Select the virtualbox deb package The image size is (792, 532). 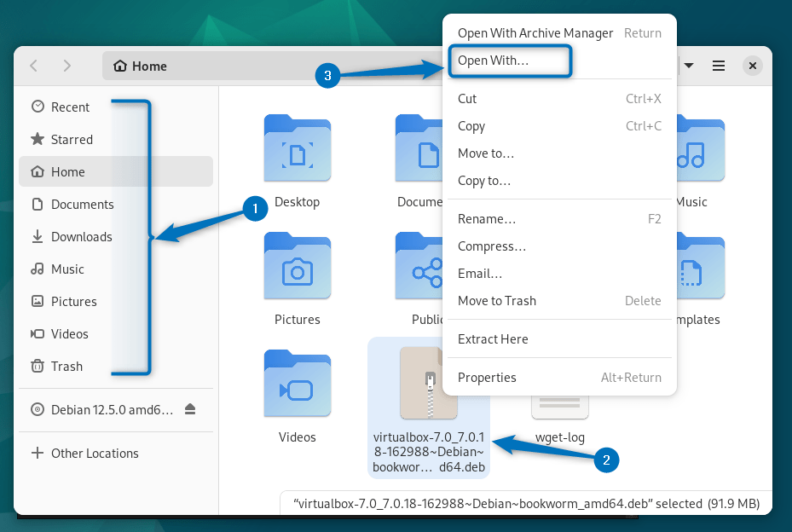pyautogui.click(x=428, y=384)
